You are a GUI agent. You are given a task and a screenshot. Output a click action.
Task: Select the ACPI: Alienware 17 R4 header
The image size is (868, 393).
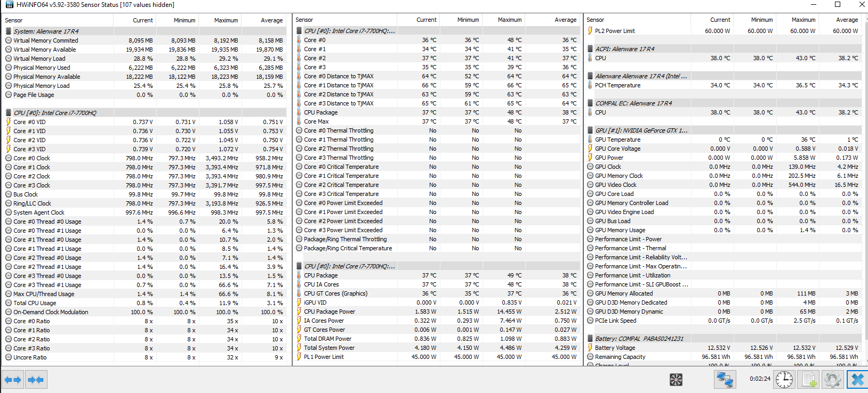[x=624, y=49]
